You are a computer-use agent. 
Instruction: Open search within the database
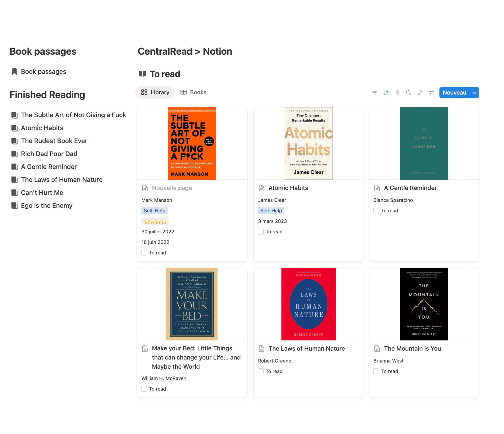point(409,93)
